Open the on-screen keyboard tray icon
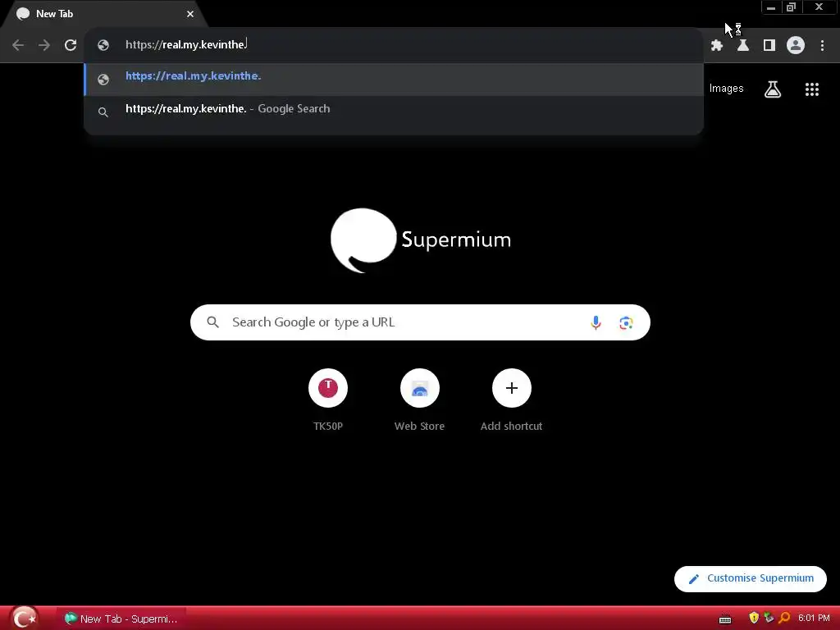 (725, 619)
